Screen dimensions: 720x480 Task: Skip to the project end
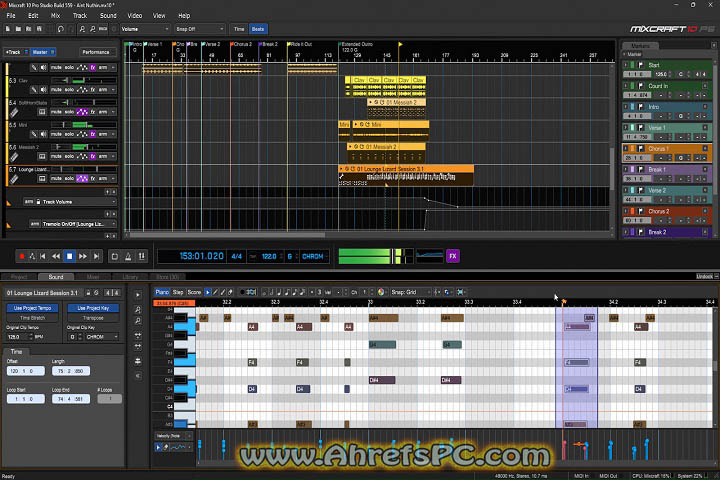click(x=96, y=256)
